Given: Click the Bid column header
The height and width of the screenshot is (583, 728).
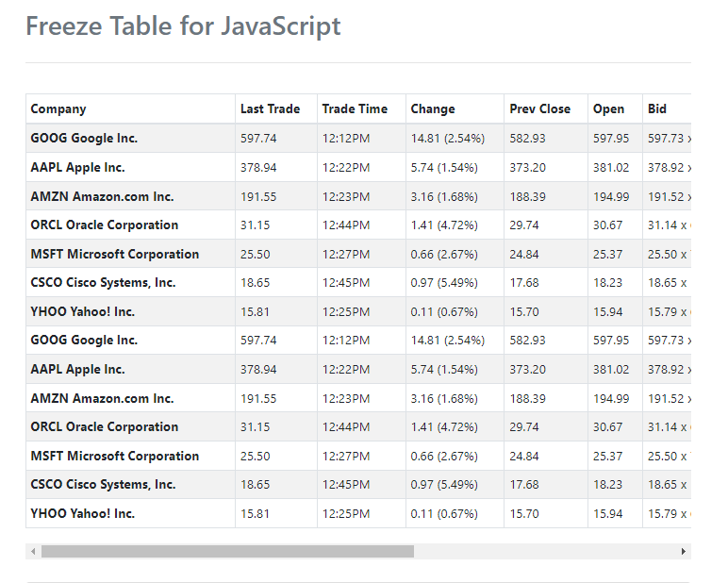Looking at the screenshot, I should [x=667, y=108].
